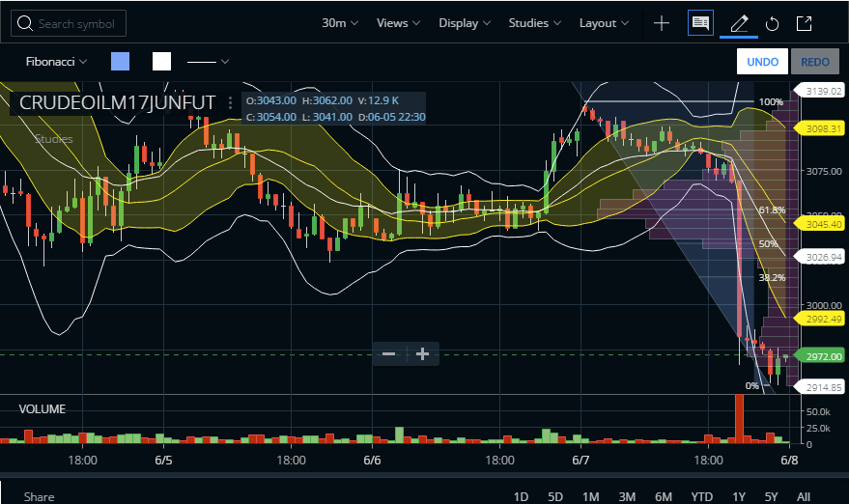The height and width of the screenshot is (504, 849).
Task: Click the 3026.94 price label
Action: coord(819,257)
